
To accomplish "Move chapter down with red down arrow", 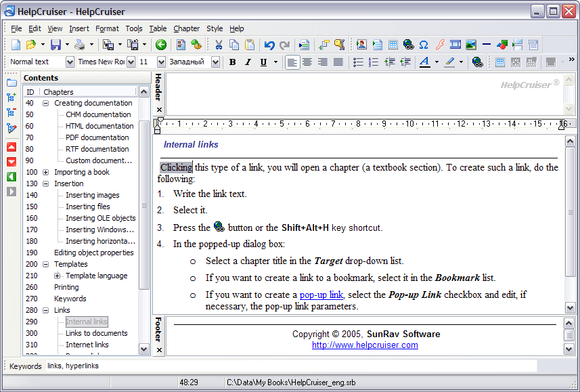I will point(12,162).
